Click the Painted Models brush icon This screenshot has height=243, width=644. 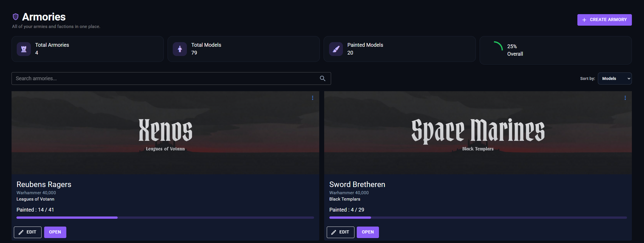click(336, 49)
